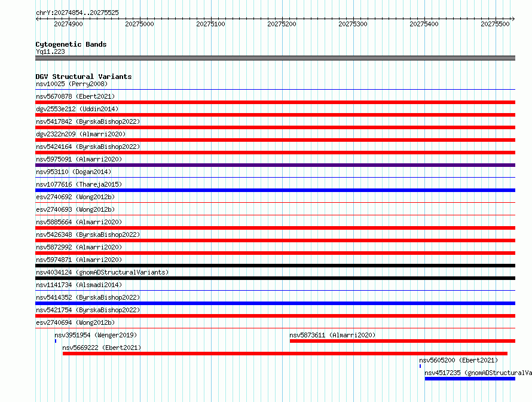This screenshot has width=532, height=402.
Task: Open the dgv2553e212 (Uddin2014) variant label
Action: pyautogui.click(x=77, y=109)
